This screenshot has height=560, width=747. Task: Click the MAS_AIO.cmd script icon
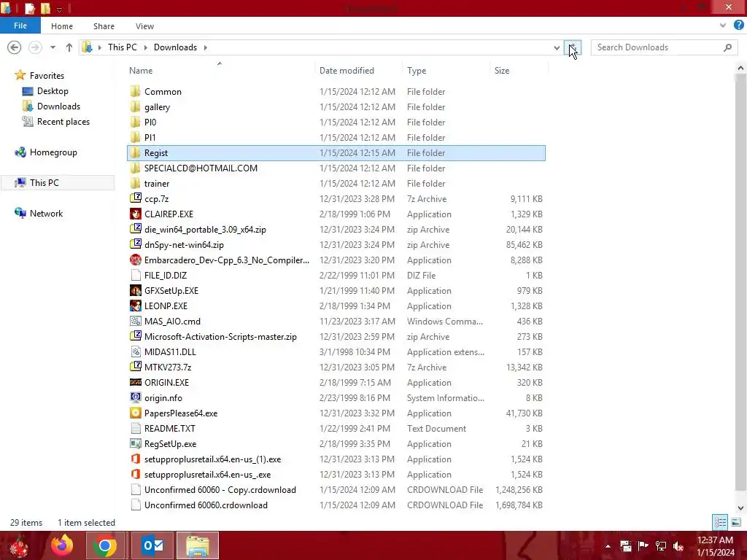pos(136,321)
